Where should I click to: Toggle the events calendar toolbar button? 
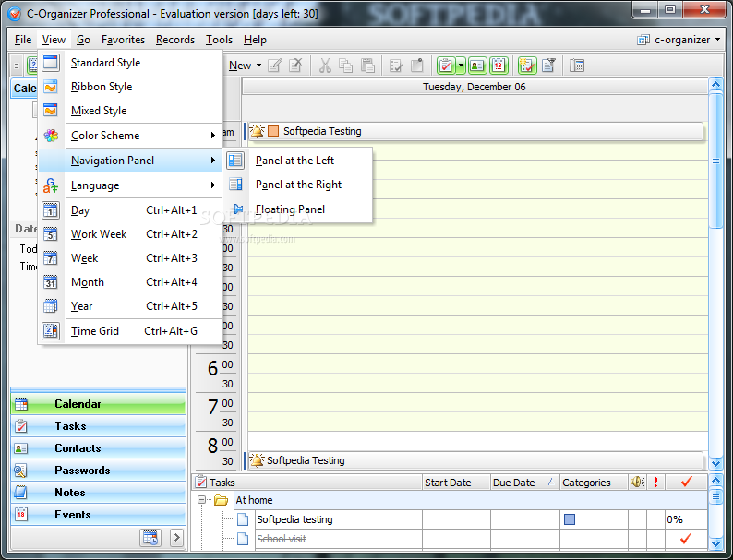[499, 66]
